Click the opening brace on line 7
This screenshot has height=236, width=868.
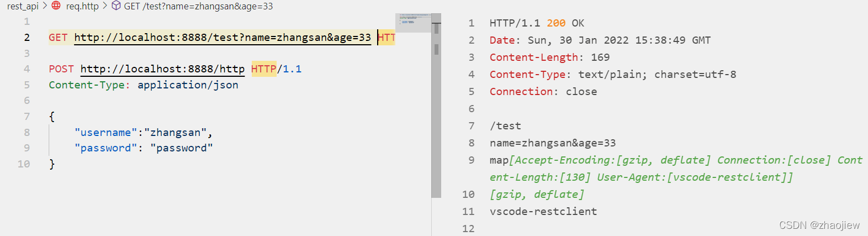coord(52,117)
